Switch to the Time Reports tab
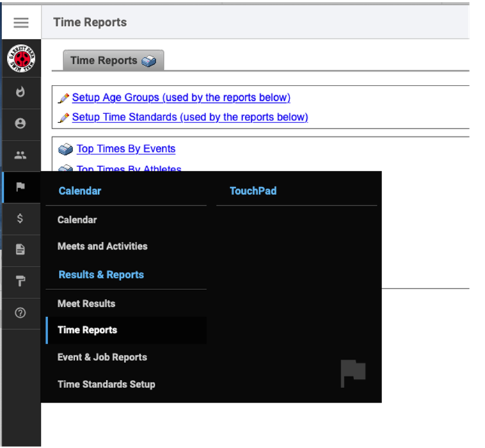The height and width of the screenshot is (448, 485). (x=113, y=61)
